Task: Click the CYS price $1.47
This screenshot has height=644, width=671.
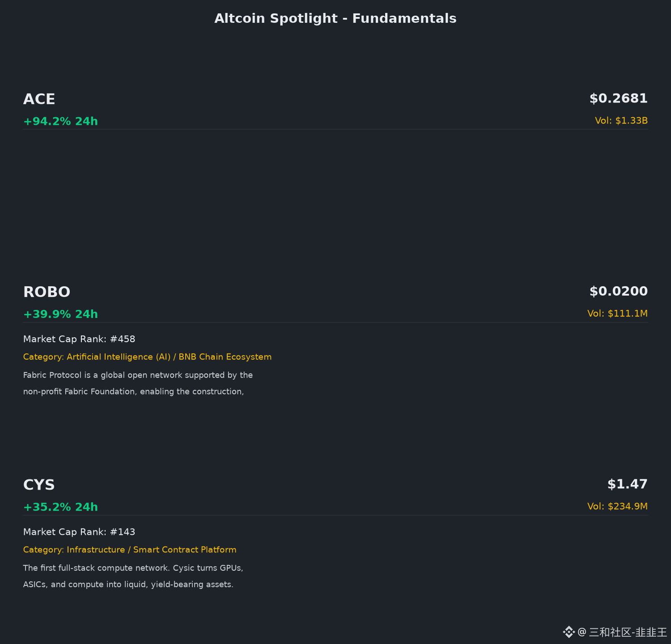Action: point(628,484)
